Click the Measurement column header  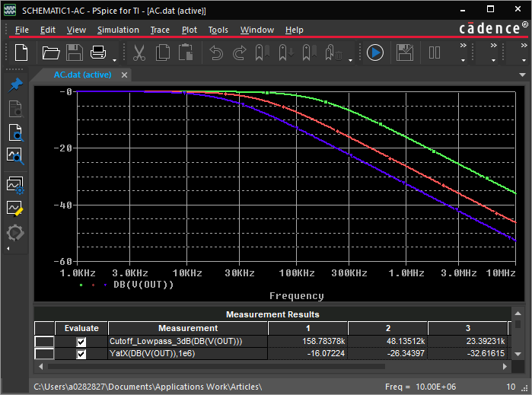188,328
